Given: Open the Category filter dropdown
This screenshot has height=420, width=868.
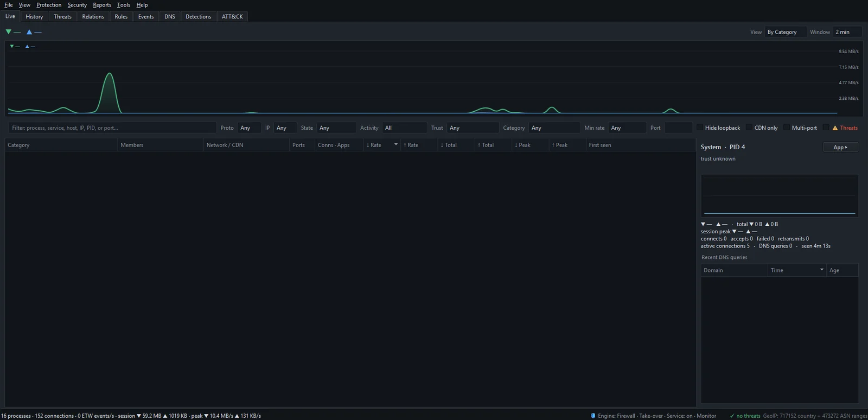Looking at the screenshot, I should click(554, 128).
